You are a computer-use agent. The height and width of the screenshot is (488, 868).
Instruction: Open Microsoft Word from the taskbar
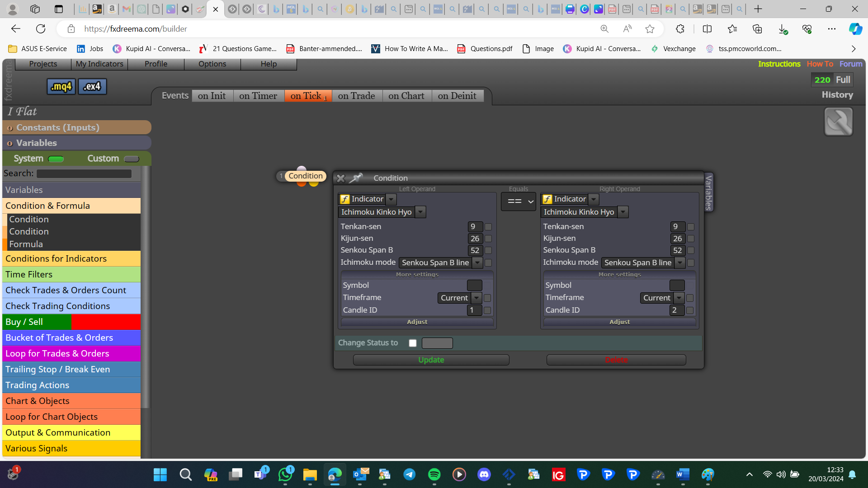coord(683,474)
